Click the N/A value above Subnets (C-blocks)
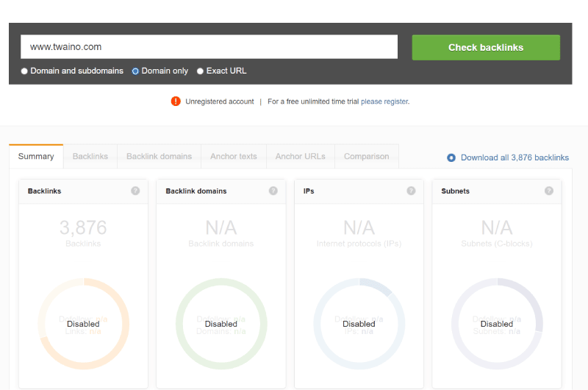 497,227
